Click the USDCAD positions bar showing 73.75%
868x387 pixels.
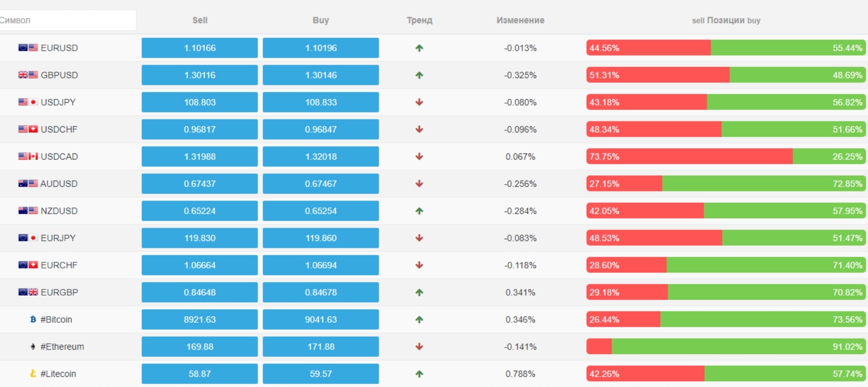click(726, 156)
